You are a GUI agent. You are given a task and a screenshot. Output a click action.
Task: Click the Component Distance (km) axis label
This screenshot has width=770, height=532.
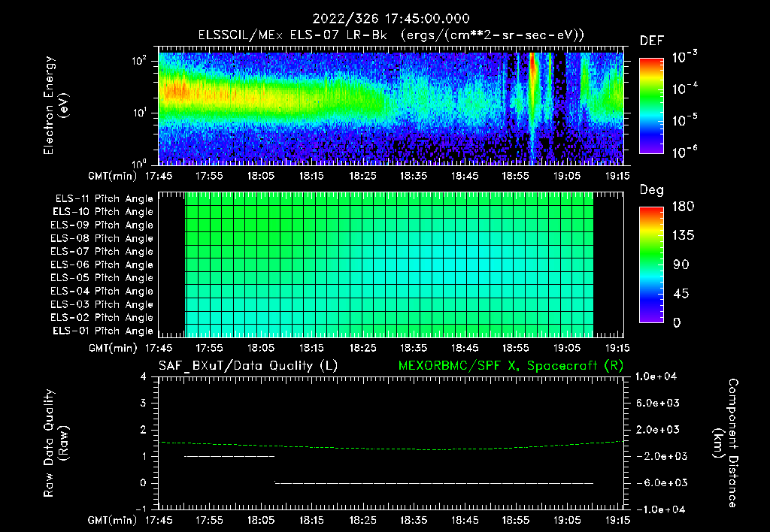[x=725, y=443]
